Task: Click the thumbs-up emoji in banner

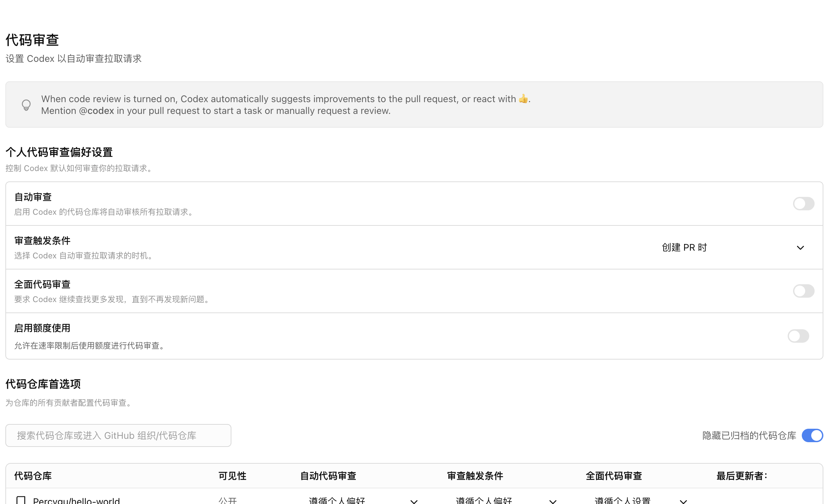Action: coord(523,99)
